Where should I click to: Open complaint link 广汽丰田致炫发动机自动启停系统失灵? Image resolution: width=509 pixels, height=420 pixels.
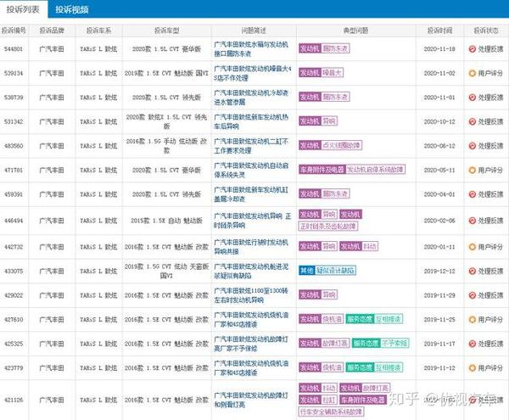(251, 170)
